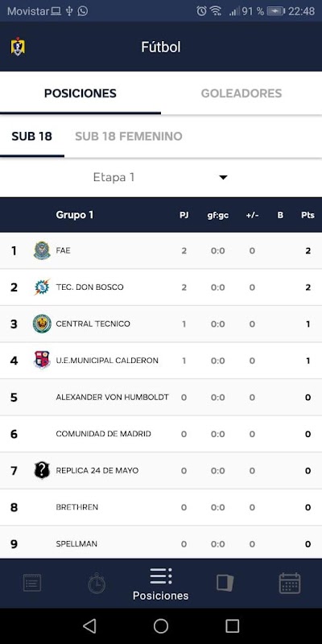Open the stopwatch live matches icon
322x644 pixels.
(97, 583)
